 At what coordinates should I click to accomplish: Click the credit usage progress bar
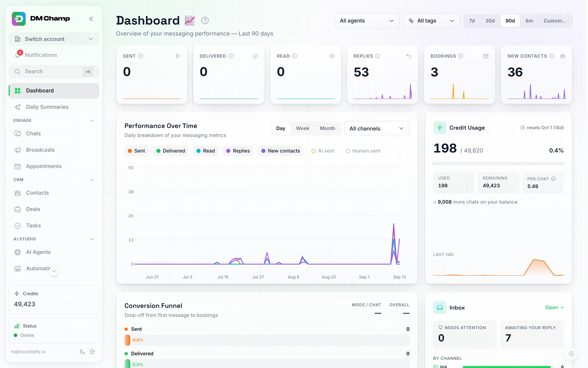[498, 164]
